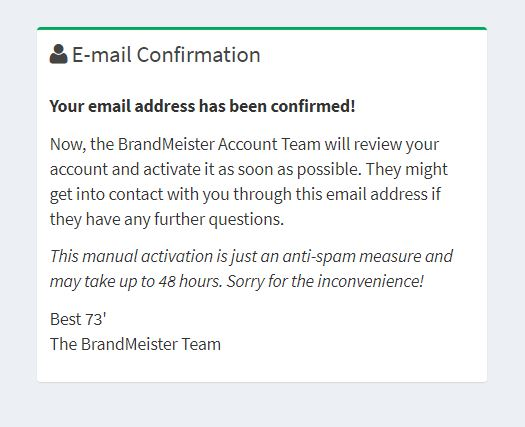
Task: Click the gray area above the card
Action: pyautogui.click(x=262, y=13)
